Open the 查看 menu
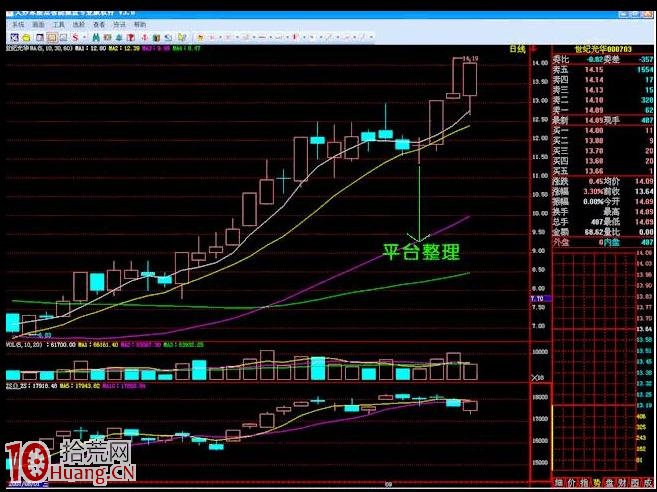 [99, 25]
